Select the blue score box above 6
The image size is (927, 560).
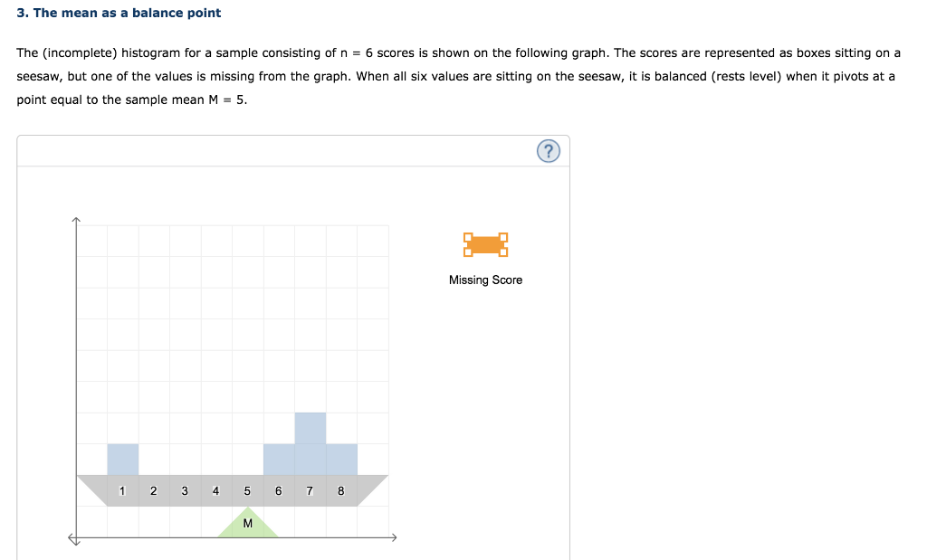point(278,459)
